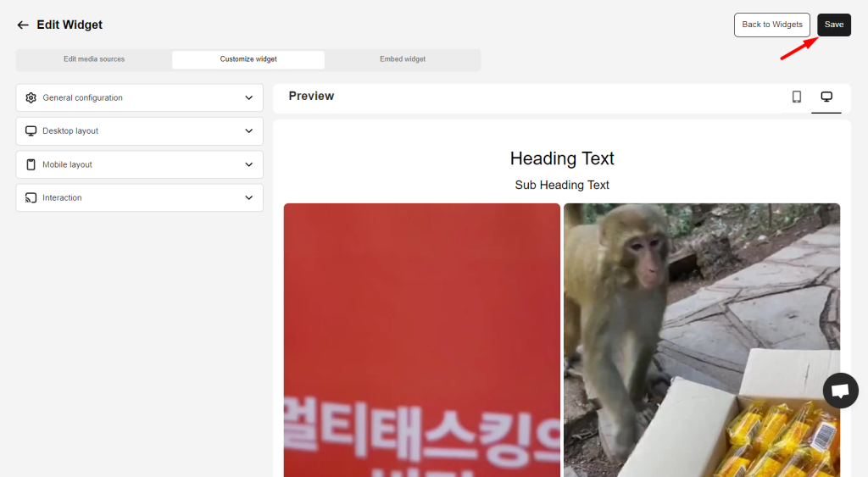Save the widget changes
The image size is (868, 477).
pyautogui.click(x=834, y=25)
